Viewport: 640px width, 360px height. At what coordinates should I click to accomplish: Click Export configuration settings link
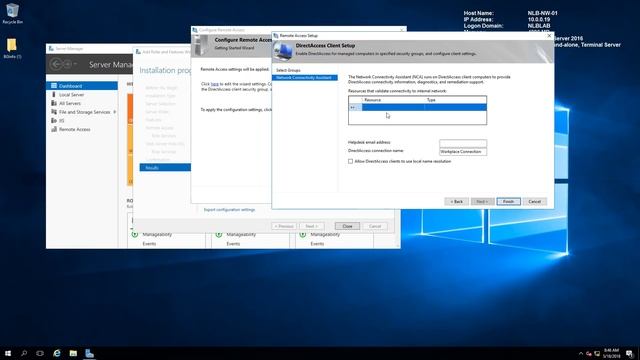point(229,210)
